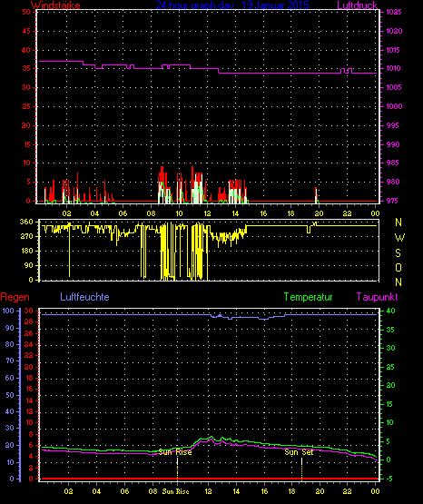Click the 24 hour graph day title
The height and width of the screenshot is (504, 423).
[x=232, y=5]
